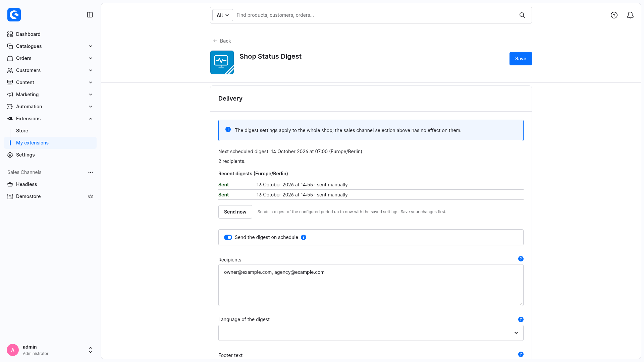644x362 pixels.
Task: Show help tooltip for Recipients field
Action: tap(521, 259)
